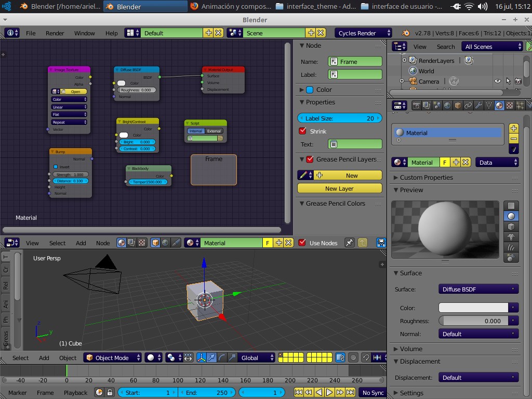The image size is (532, 399).
Task: Enable the translate manipulator in viewport header
Action: tap(212, 357)
